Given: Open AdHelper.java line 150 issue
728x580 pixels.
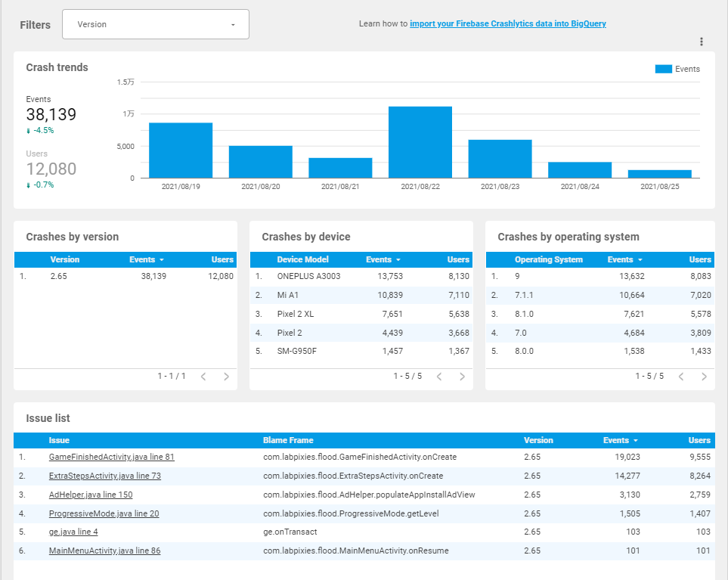Looking at the screenshot, I should click(x=91, y=495).
